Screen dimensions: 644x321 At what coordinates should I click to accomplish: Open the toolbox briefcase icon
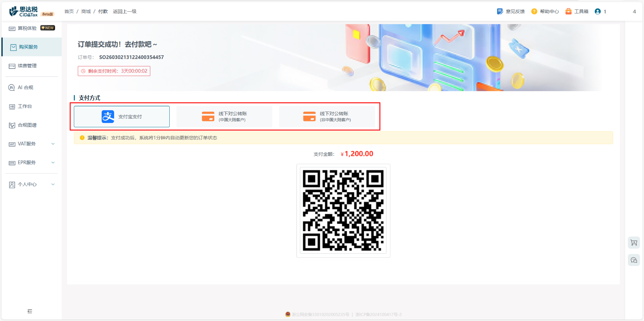(568, 11)
